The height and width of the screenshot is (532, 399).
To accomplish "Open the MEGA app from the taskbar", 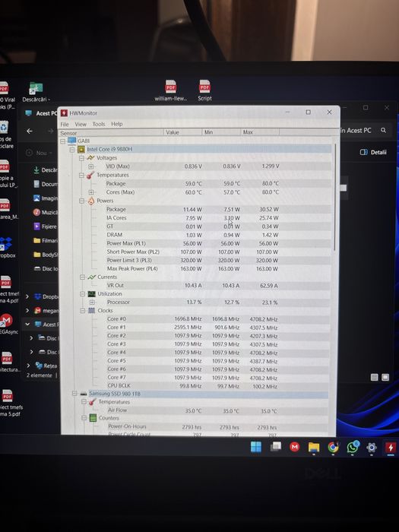I will (x=295, y=447).
